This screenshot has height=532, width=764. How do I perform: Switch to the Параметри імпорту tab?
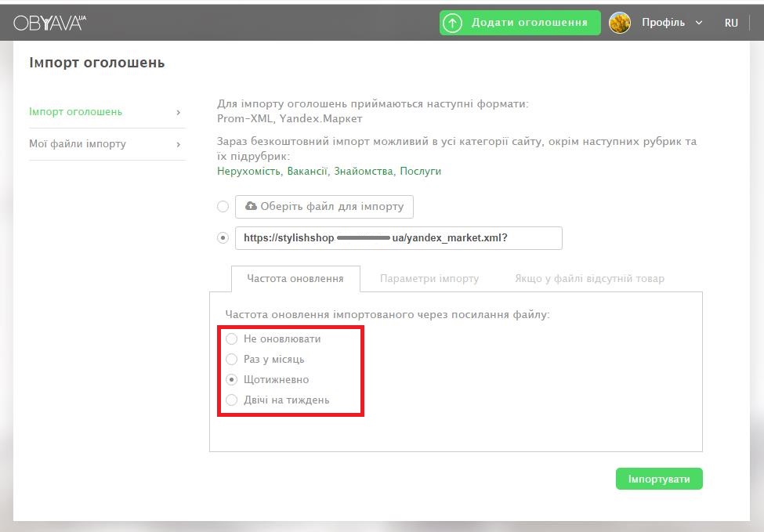point(429,279)
